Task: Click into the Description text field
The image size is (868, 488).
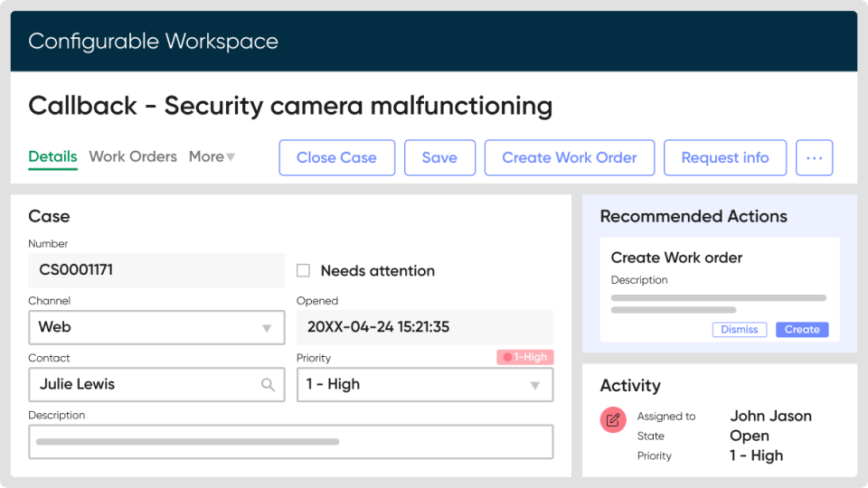Action: pos(290,442)
